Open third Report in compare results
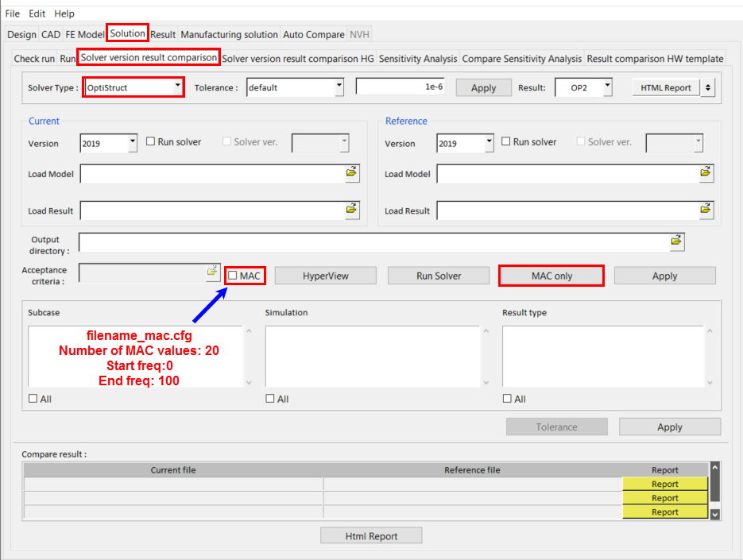This screenshot has height=560, width=743. pos(665,512)
